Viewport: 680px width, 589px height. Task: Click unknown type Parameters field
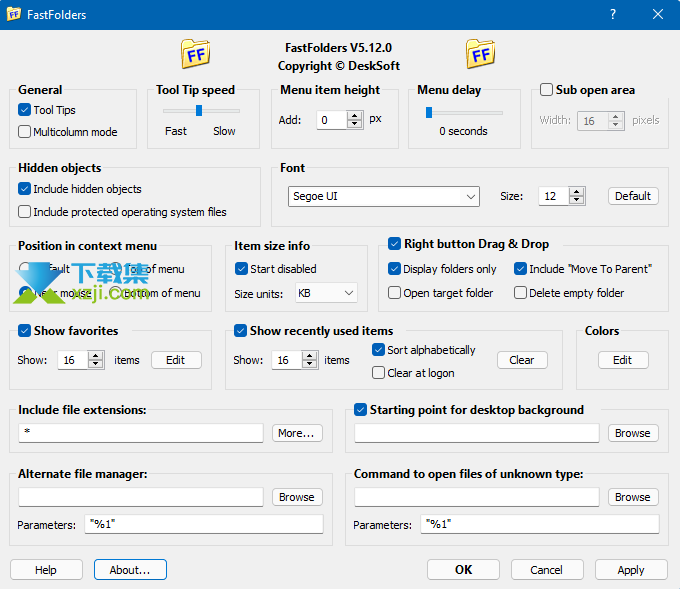point(540,524)
